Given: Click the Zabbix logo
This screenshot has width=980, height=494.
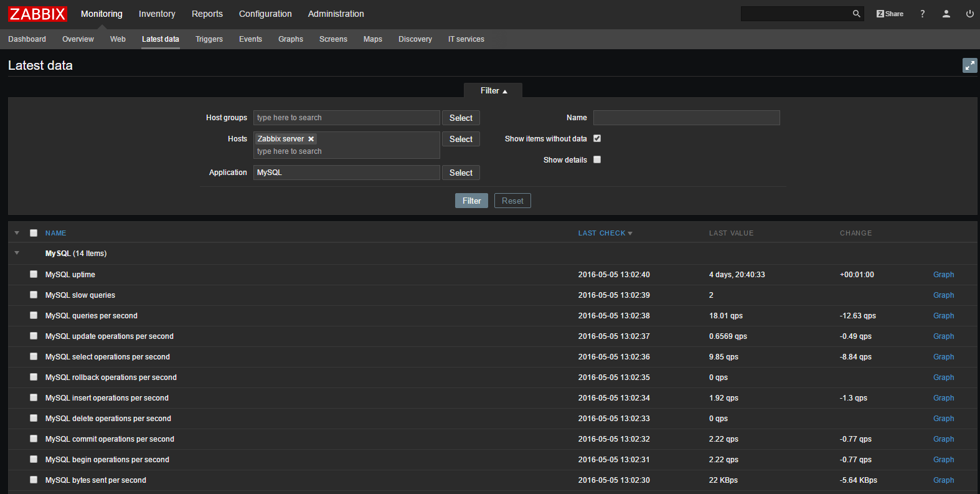Looking at the screenshot, I should pyautogui.click(x=37, y=14).
